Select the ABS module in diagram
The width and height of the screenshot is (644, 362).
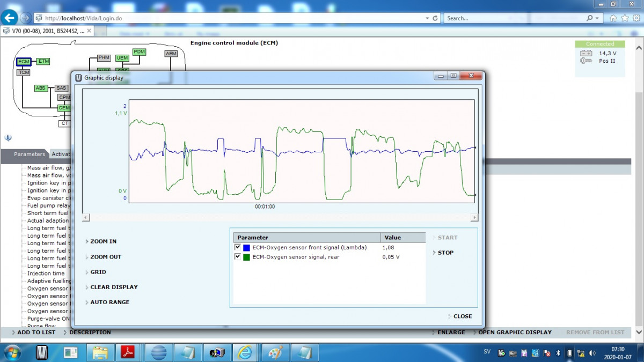coord(41,88)
